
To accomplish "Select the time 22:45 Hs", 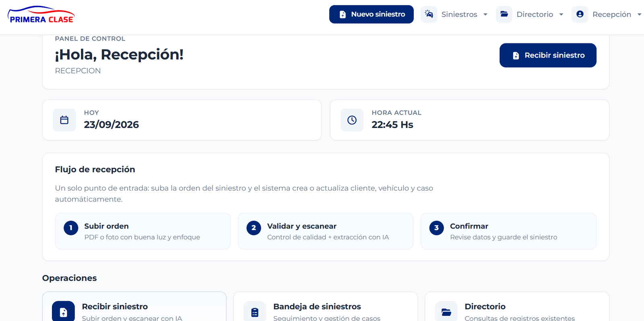I will (392, 125).
